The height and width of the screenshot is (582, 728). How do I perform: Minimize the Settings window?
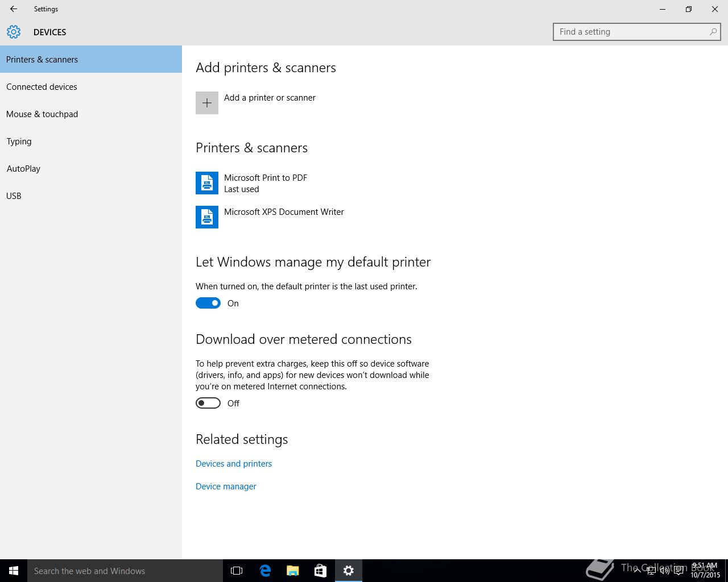tap(663, 9)
